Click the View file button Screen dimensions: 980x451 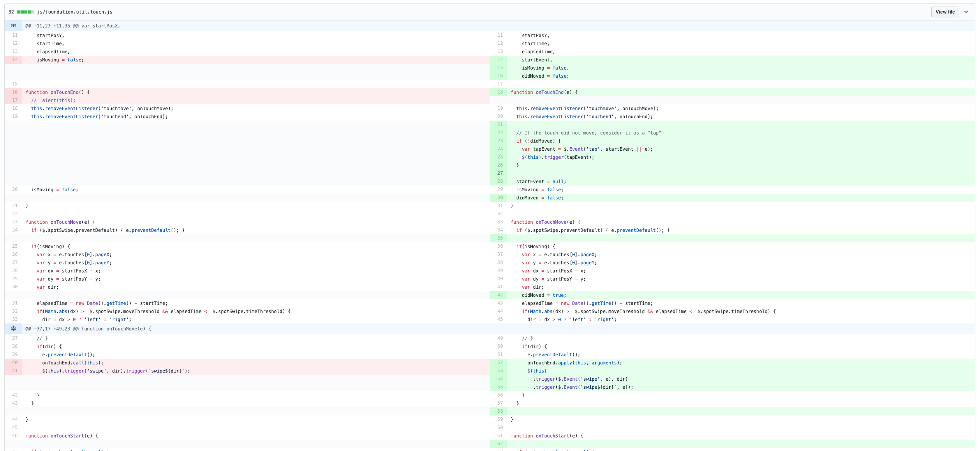point(945,12)
